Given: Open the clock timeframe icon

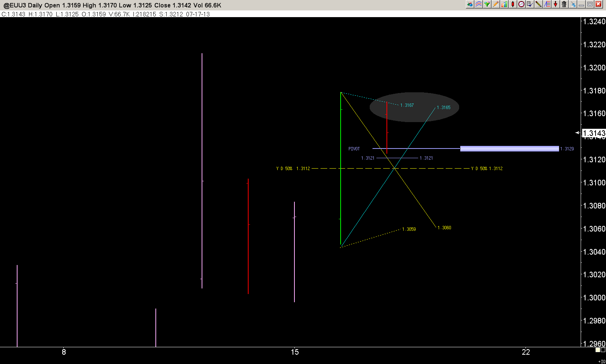Looking at the screenshot, I should [521, 4].
